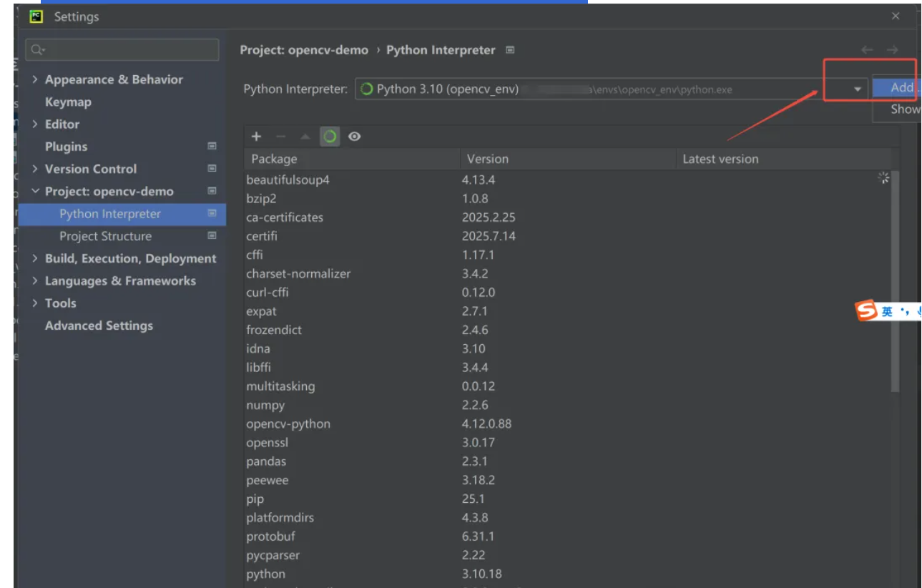Expand the Editor settings group
The width and height of the screenshot is (922, 588).
pyautogui.click(x=35, y=124)
